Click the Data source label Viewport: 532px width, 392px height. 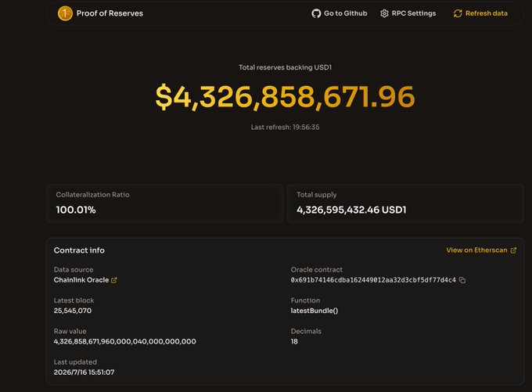click(74, 269)
